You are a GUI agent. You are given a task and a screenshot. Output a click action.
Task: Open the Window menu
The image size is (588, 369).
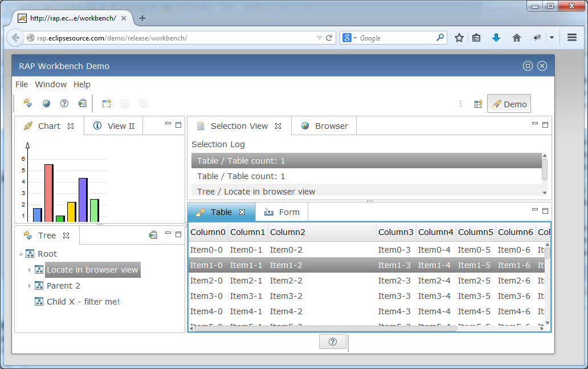(51, 84)
